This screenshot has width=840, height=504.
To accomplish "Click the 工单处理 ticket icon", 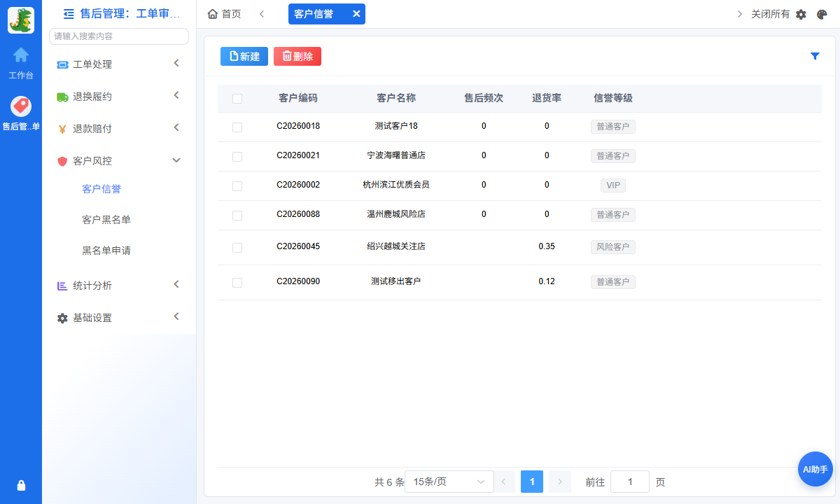I will pyautogui.click(x=62, y=64).
